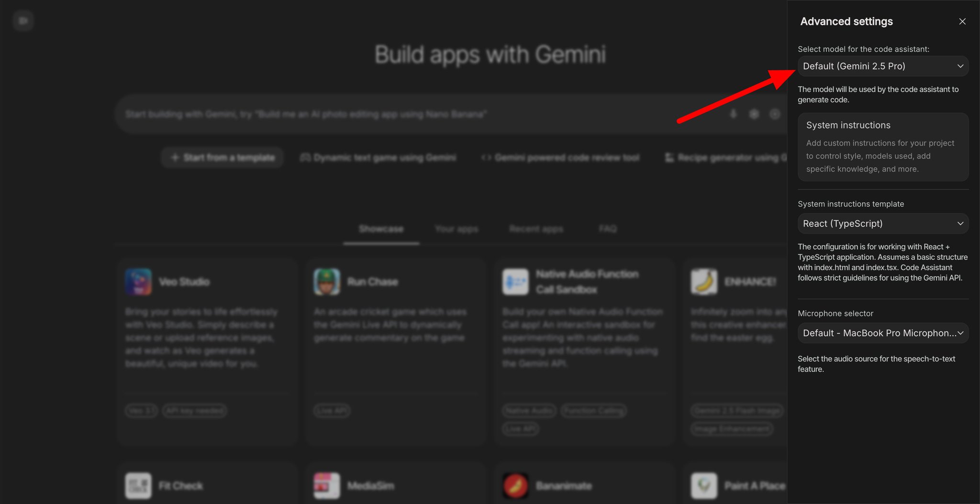Select the Recipe generator suggestion chip
Screen dimensions: 980x504
tap(726, 157)
